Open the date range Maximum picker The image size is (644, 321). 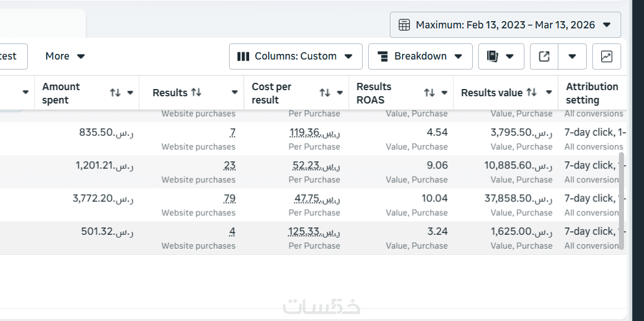click(x=505, y=25)
